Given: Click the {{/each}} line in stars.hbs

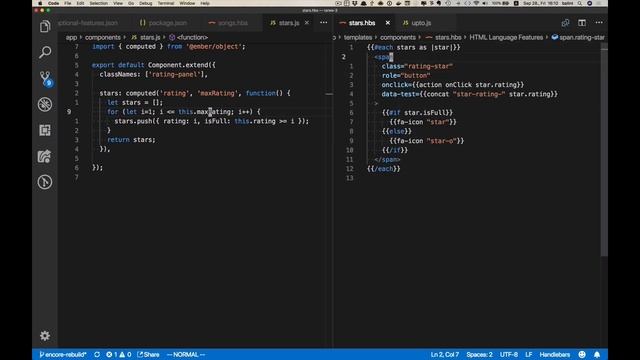Looking at the screenshot, I should (x=384, y=169).
